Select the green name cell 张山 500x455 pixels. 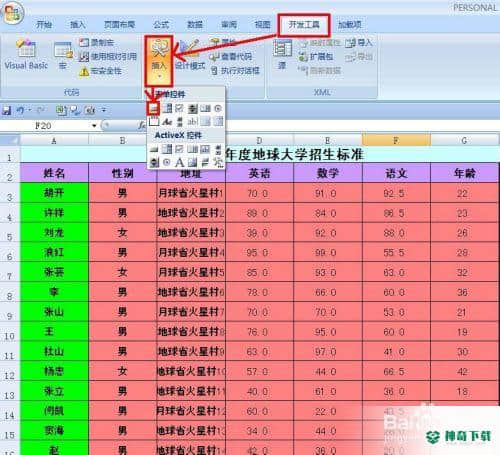click(x=54, y=312)
